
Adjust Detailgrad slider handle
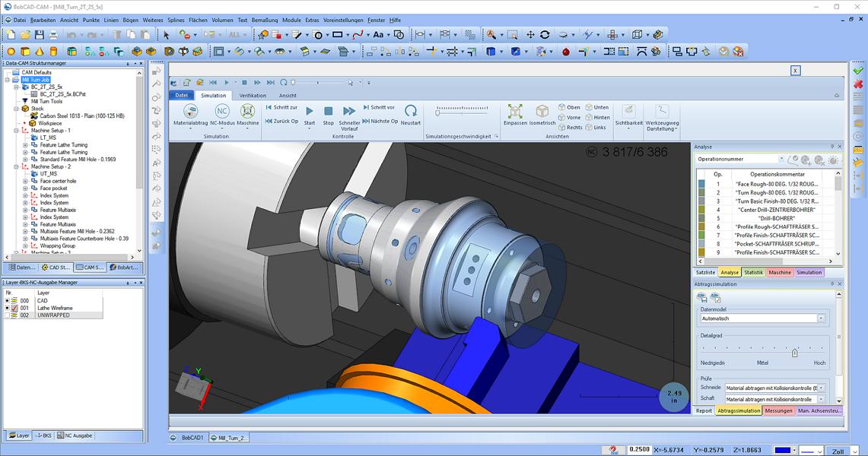(794, 353)
